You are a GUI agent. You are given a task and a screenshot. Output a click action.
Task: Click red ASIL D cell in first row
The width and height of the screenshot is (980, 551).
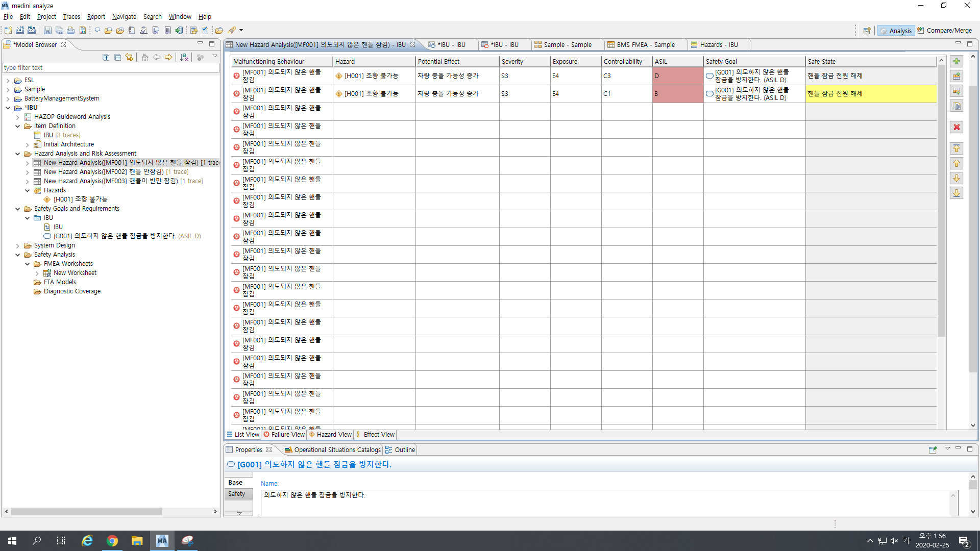677,76
